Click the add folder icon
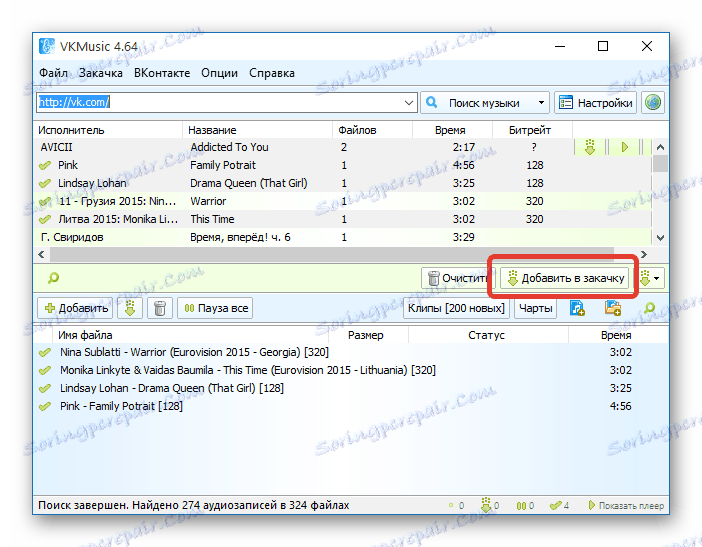 (612, 308)
